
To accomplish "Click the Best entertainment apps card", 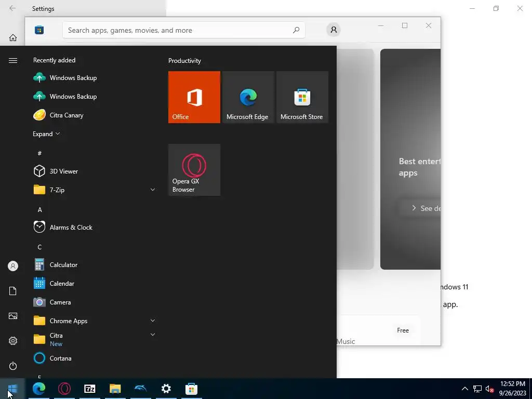I will point(410,159).
